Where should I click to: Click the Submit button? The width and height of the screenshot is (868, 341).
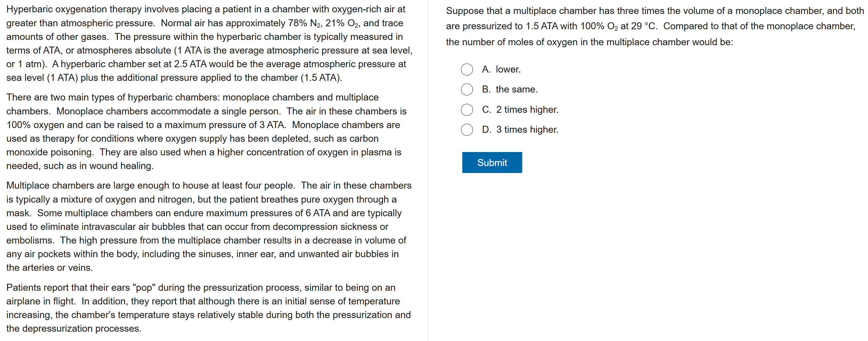492,162
